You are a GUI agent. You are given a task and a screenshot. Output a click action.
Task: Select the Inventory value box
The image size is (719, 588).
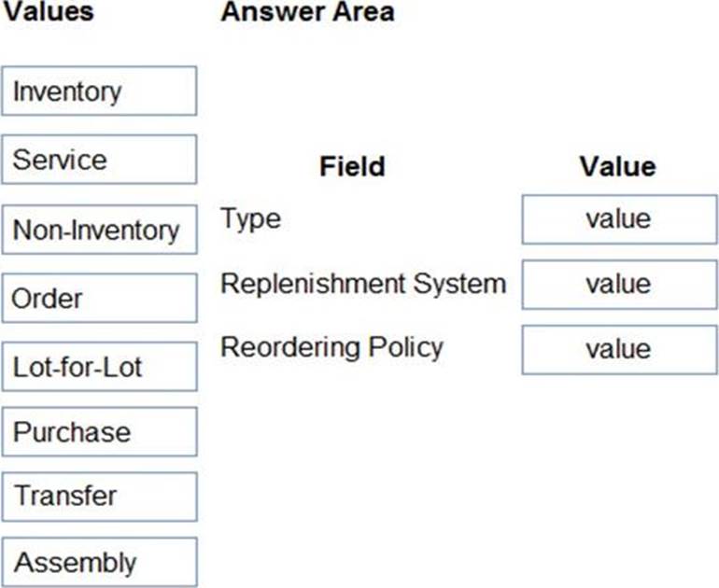(99, 91)
